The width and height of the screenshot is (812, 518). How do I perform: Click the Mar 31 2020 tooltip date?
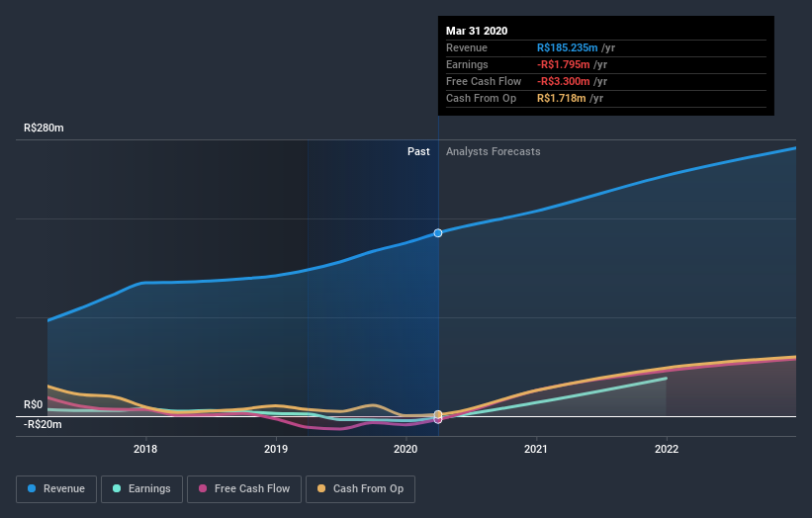click(477, 31)
